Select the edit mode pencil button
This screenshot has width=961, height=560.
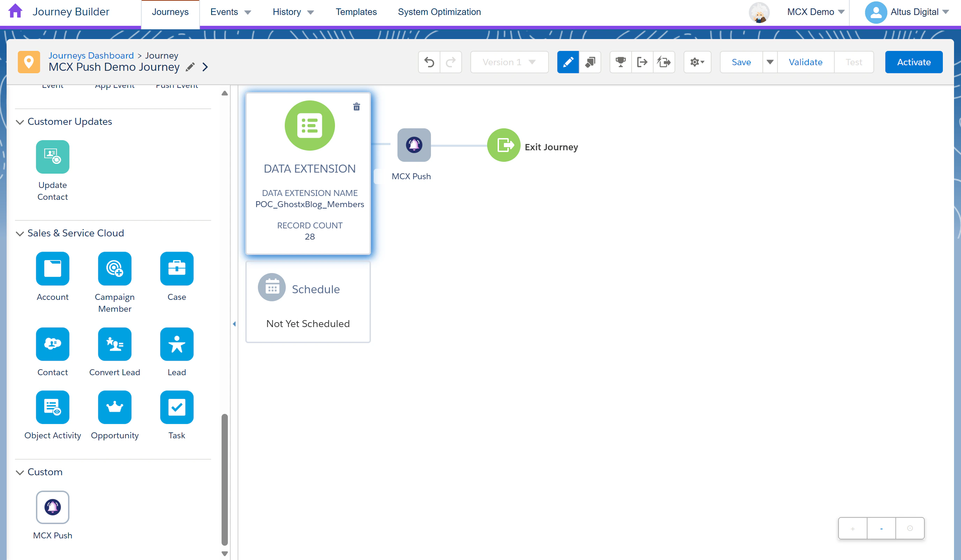568,62
